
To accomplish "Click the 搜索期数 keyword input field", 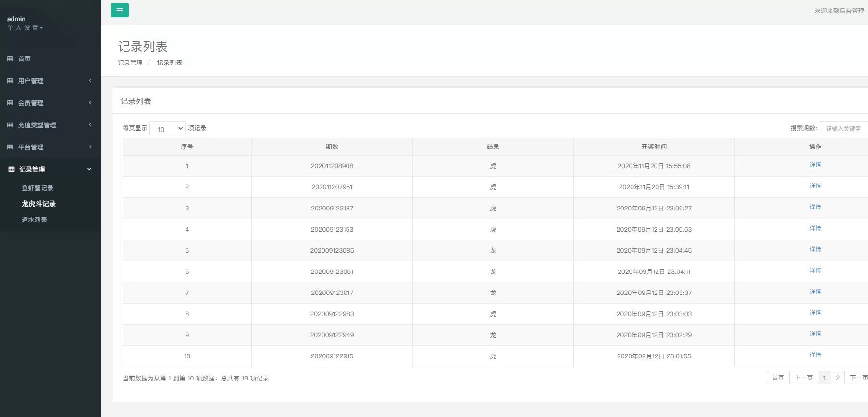I will coord(843,128).
